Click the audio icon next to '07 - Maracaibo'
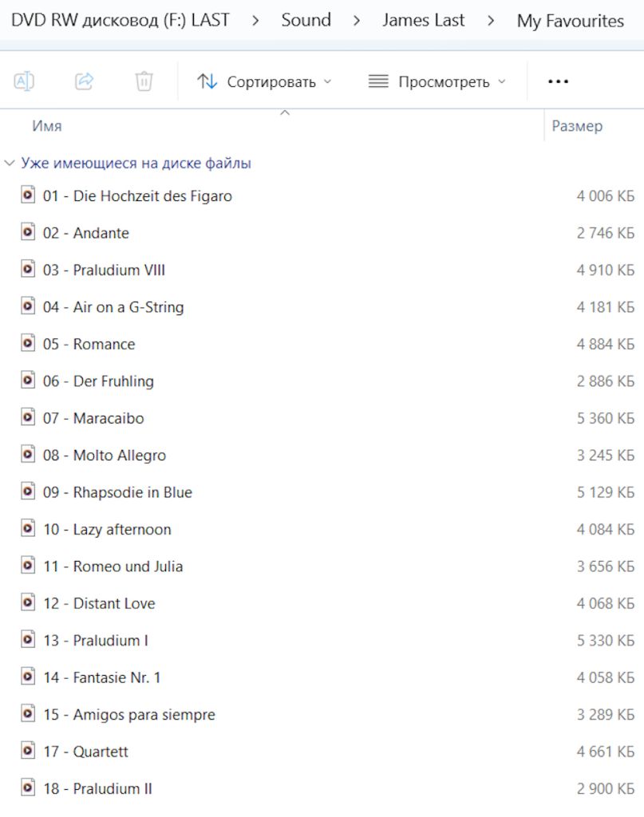Image resolution: width=644 pixels, height=817 pixels. pyautogui.click(x=28, y=416)
